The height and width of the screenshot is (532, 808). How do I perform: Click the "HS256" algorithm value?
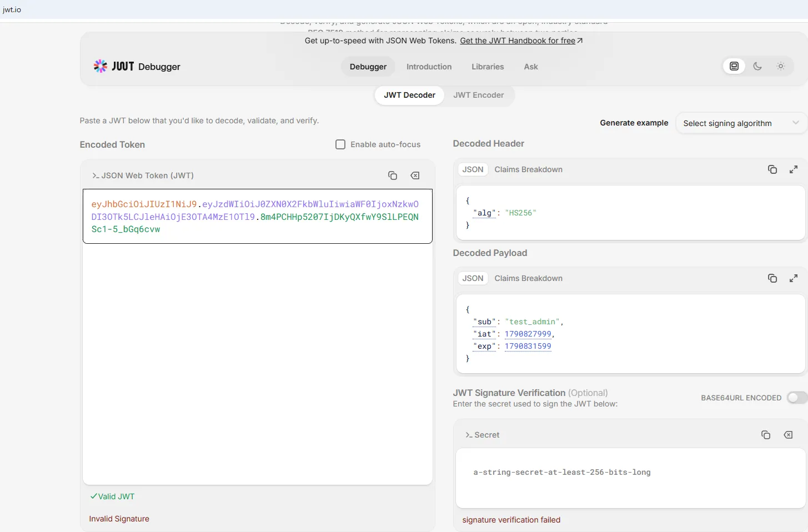point(521,213)
